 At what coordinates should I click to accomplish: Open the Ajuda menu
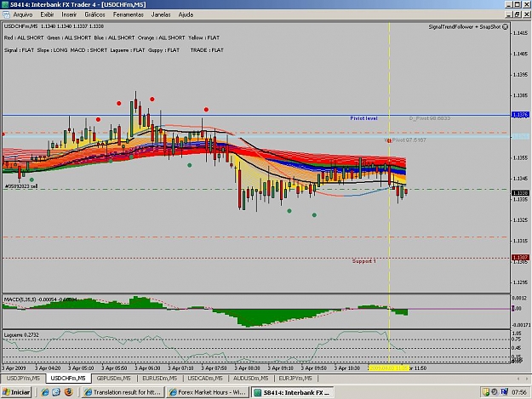pyautogui.click(x=186, y=14)
